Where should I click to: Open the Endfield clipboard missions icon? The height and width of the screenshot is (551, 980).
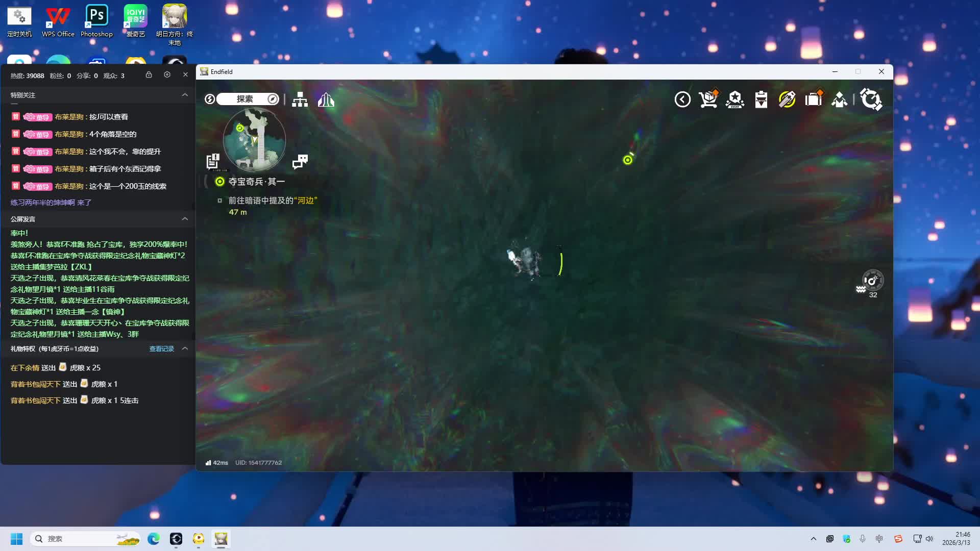tap(761, 99)
